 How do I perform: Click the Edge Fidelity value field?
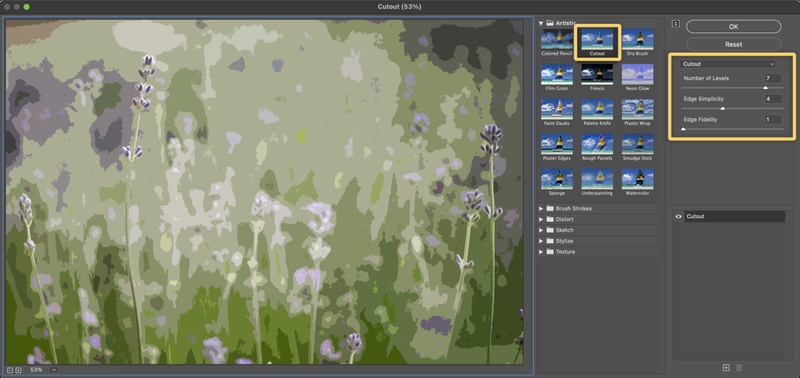773,119
